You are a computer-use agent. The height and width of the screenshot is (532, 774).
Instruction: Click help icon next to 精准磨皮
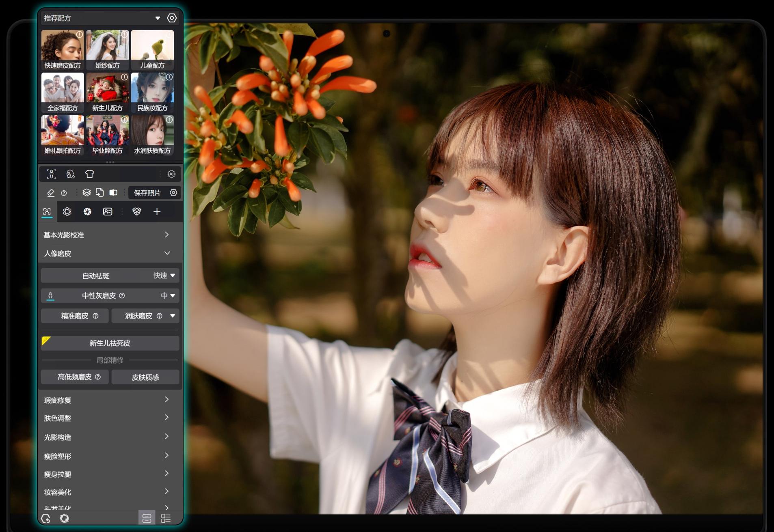pyautogui.click(x=95, y=316)
